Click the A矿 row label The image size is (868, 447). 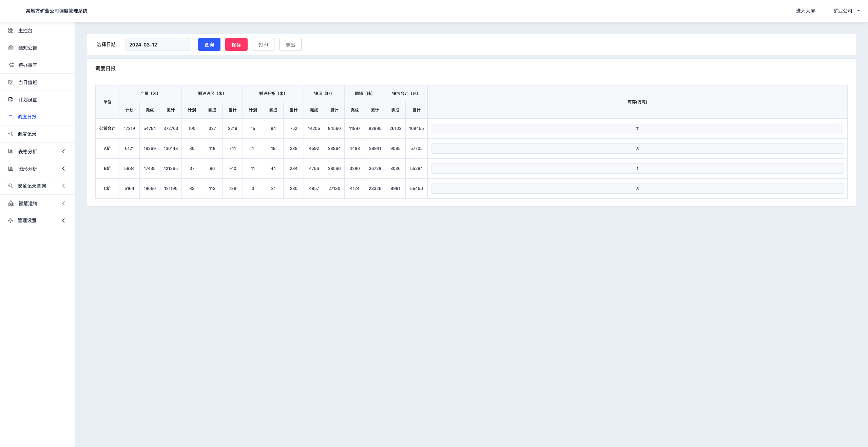coord(107,149)
